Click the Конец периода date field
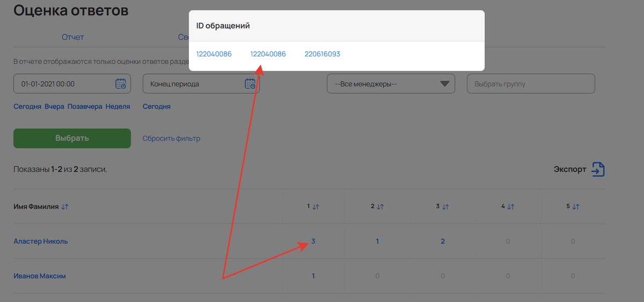644x302 pixels. [x=201, y=84]
